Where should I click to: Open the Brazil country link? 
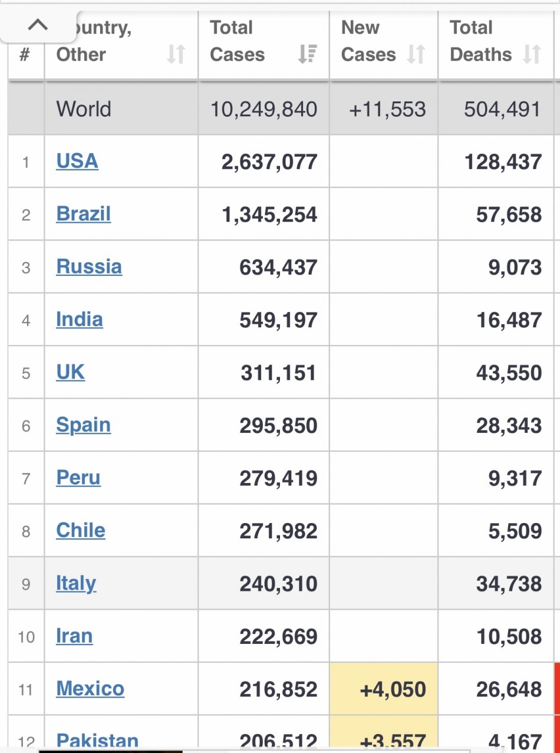click(x=84, y=213)
